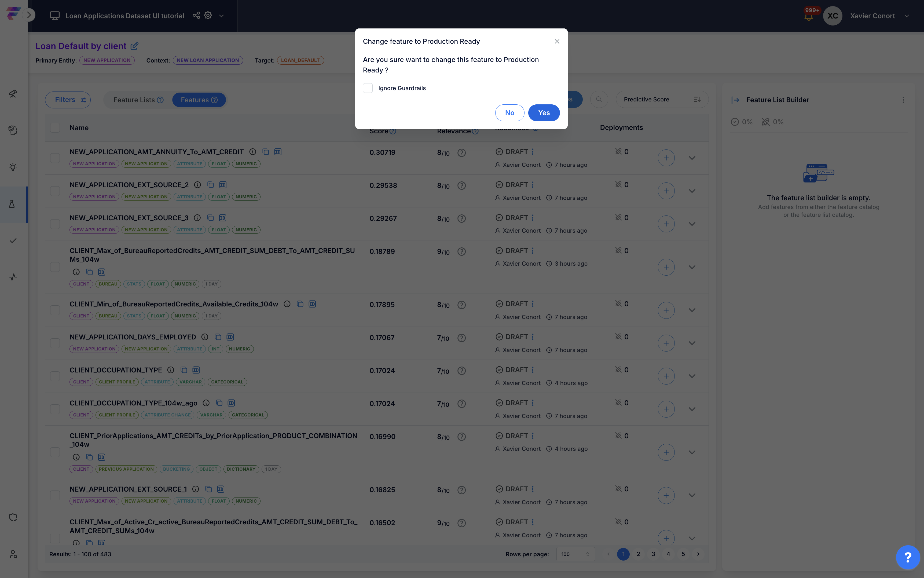Close the Production Ready dialog with X
This screenshot has width=924, height=578.
557,41
